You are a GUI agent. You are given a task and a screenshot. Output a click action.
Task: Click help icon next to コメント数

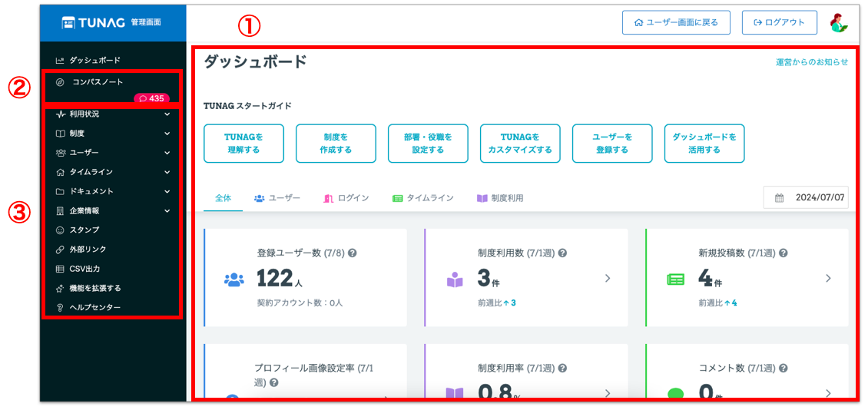pos(784,368)
